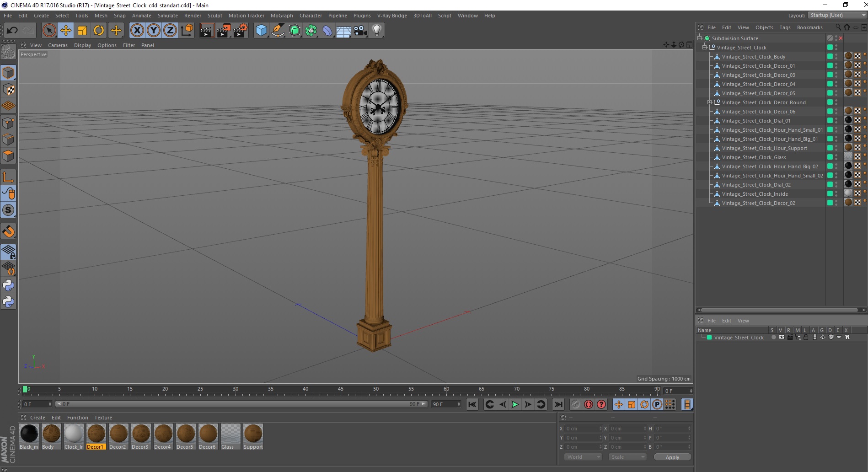
Task: Add a Cube primitive object
Action: click(x=261, y=31)
